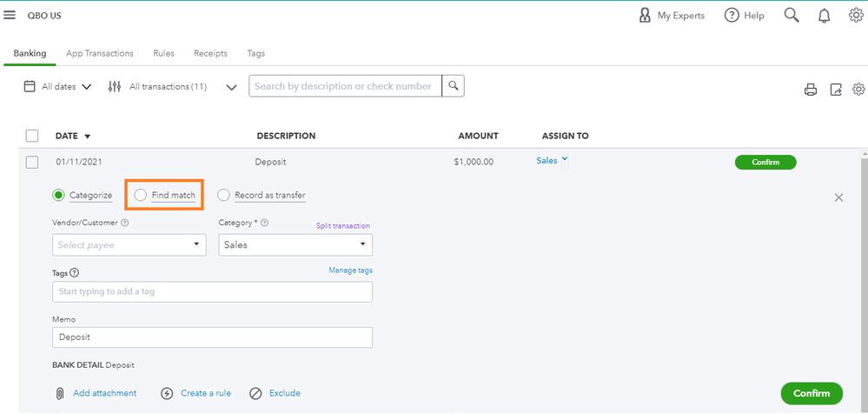
Task: Select Record as transfer radio option
Action: tap(223, 195)
